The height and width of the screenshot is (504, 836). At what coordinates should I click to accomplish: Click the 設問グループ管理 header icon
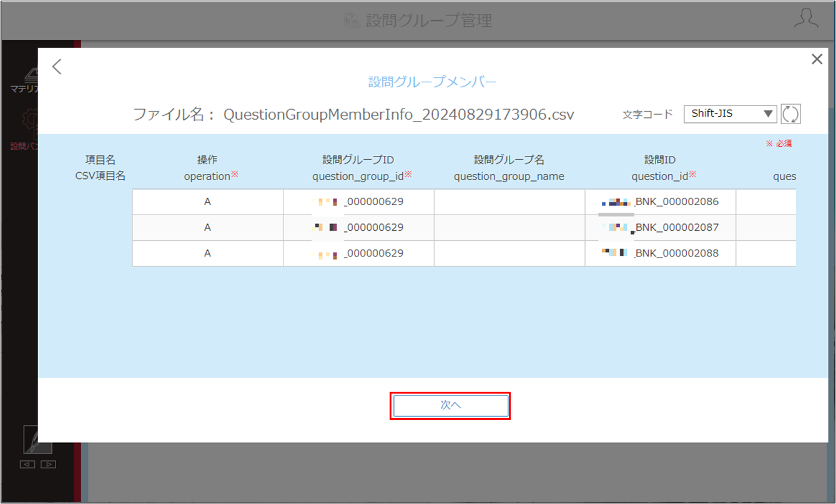[x=352, y=20]
